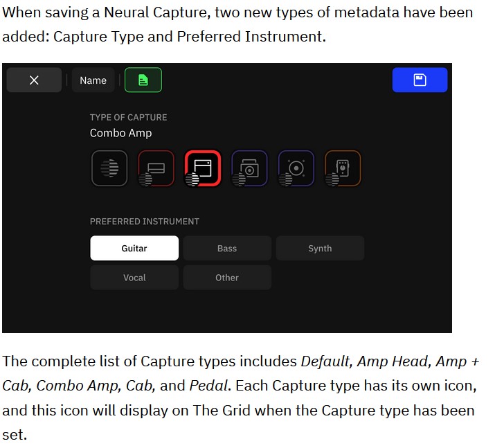Choose the Amp Head capture type icon
Image resolution: width=495 pixels, height=448 pixels.
[x=156, y=168]
